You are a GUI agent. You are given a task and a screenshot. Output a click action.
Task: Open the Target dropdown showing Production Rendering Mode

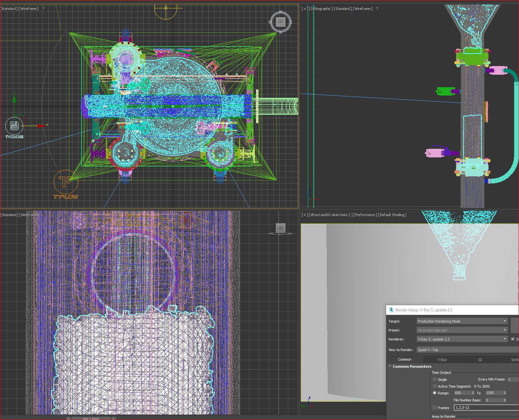462,321
